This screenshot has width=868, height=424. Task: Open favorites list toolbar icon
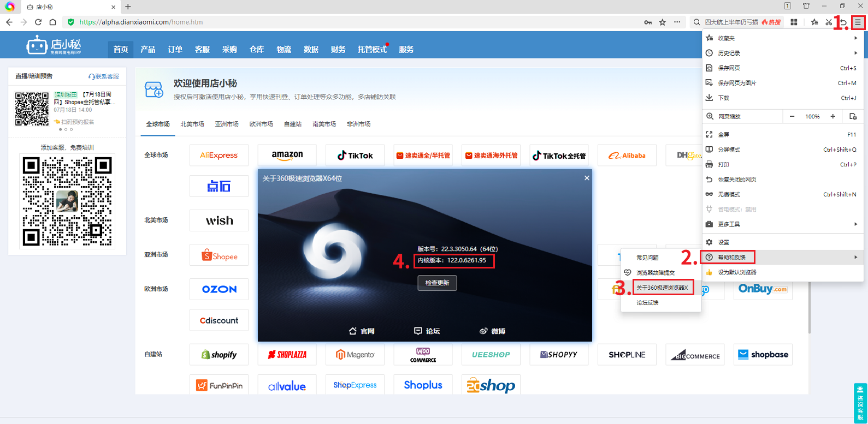click(x=814, y=22)
